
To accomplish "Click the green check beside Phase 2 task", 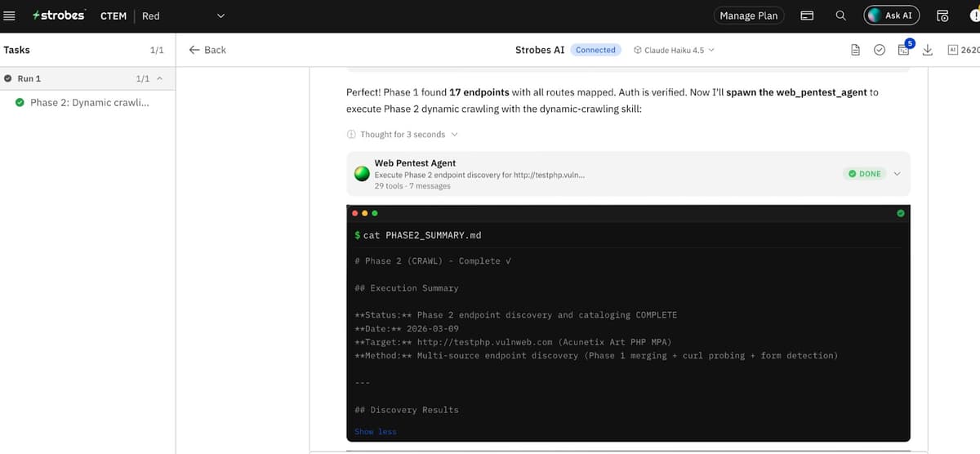I will [20, 103].
